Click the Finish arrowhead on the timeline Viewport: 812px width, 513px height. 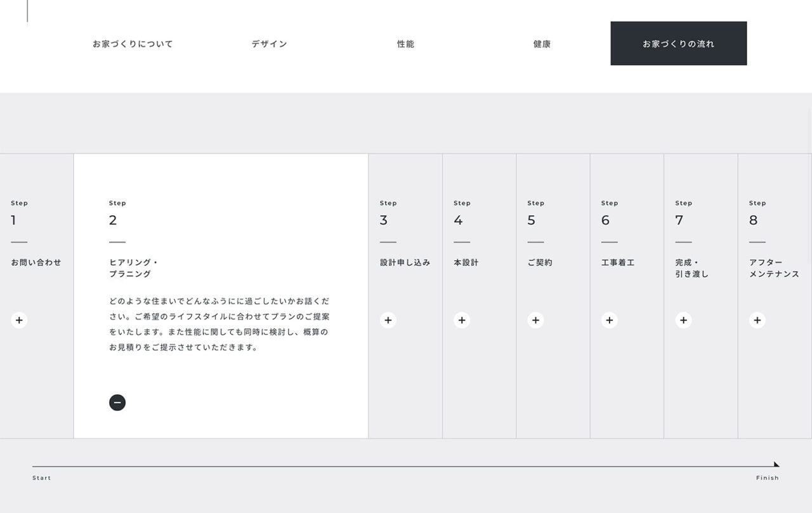[776, 465]
